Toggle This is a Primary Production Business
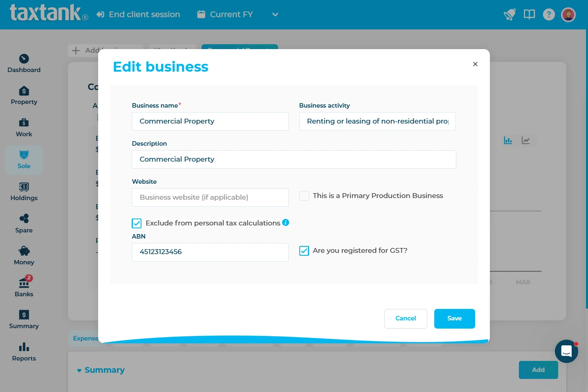The width and height of the screenshot is (588, 392). pyautogui.click(x=304, y=196)
